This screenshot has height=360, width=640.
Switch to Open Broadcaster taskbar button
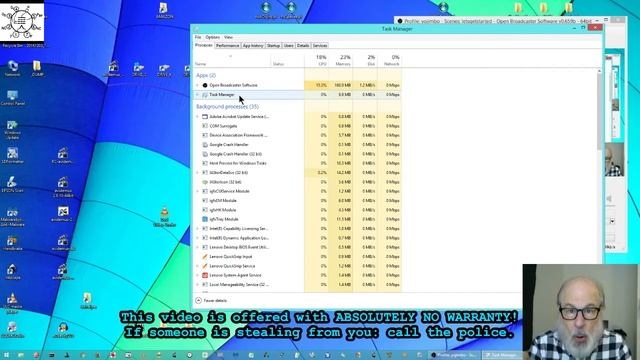pos(455,355)
